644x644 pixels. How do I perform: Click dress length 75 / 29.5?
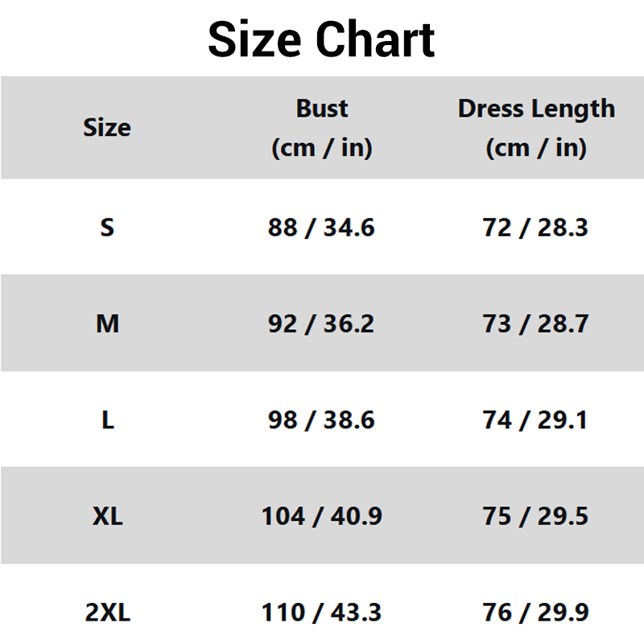535,516
